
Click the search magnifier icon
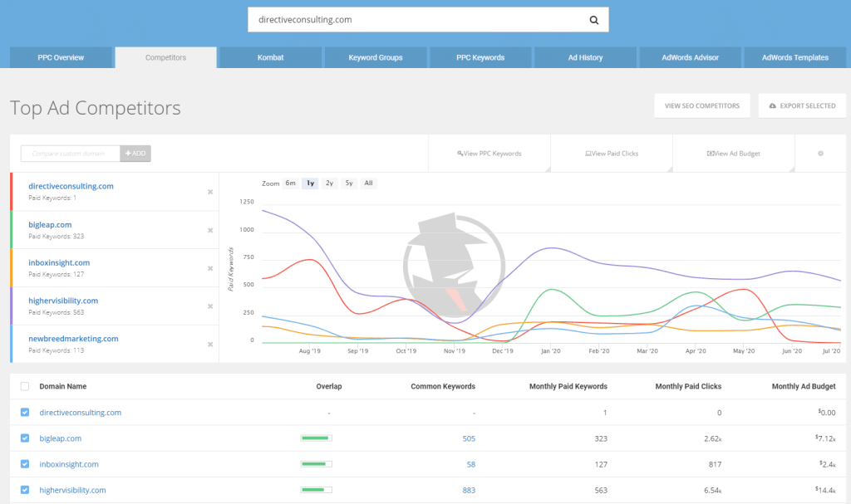(x=593, y=20)
